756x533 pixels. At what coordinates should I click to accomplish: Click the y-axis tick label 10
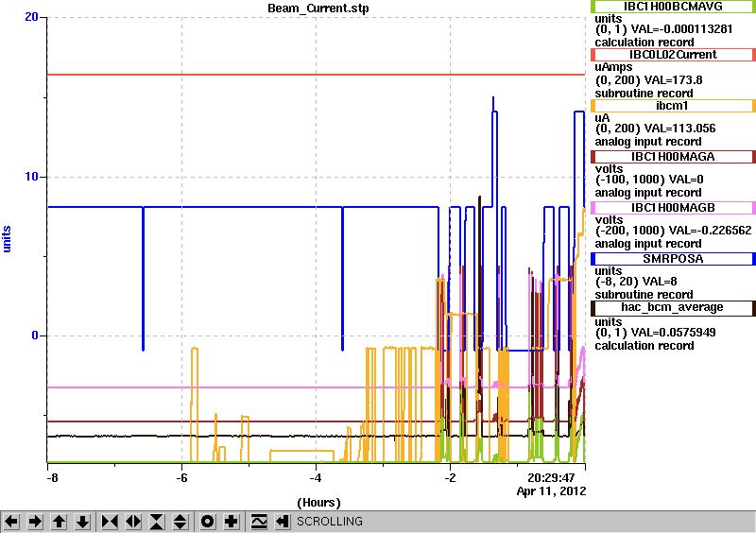[x=31, y=177]
